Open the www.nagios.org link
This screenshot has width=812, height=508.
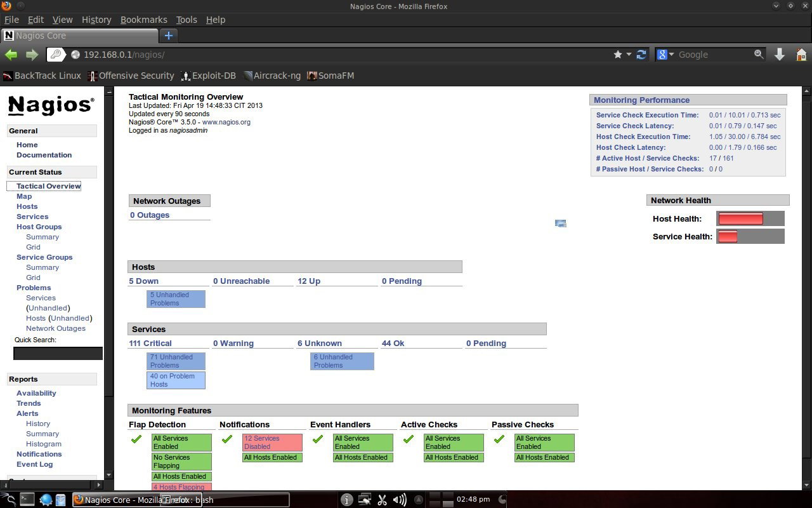[226, 122]
